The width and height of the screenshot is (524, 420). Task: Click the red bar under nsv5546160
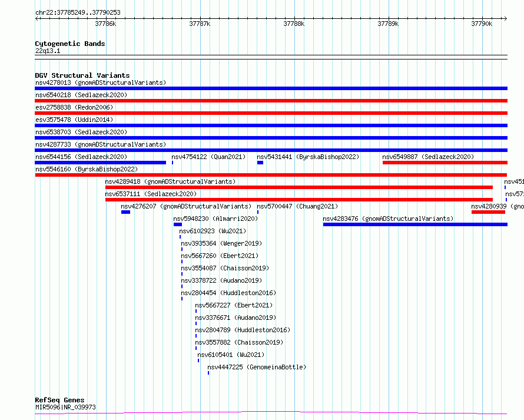coord(271,175)
